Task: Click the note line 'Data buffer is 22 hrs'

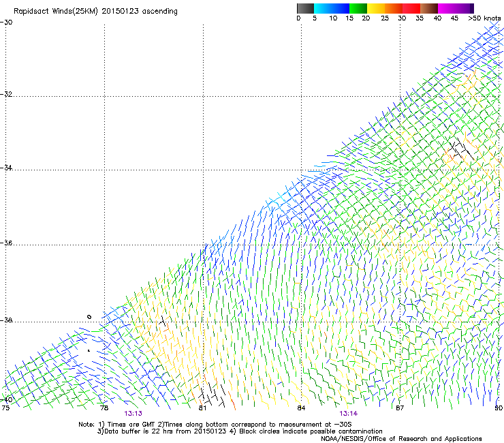Action: coord(240,431)
